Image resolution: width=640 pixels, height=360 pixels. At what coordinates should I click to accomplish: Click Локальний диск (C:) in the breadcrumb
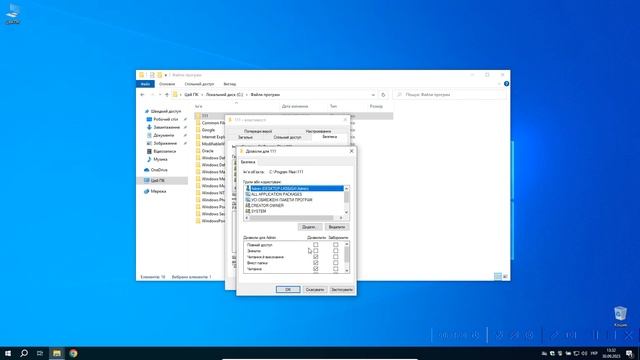[224, 95]
